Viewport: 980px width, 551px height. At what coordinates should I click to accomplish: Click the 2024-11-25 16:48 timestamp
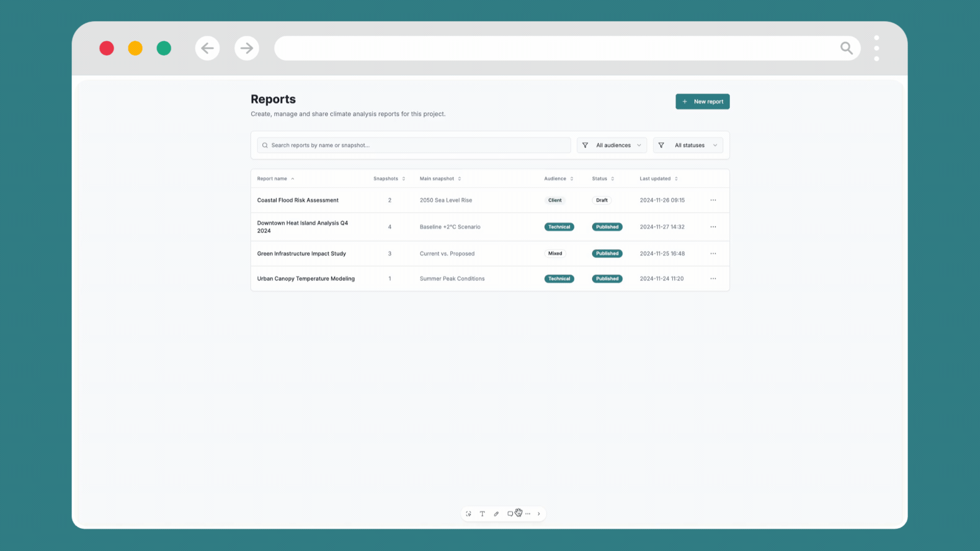point(662,254)
